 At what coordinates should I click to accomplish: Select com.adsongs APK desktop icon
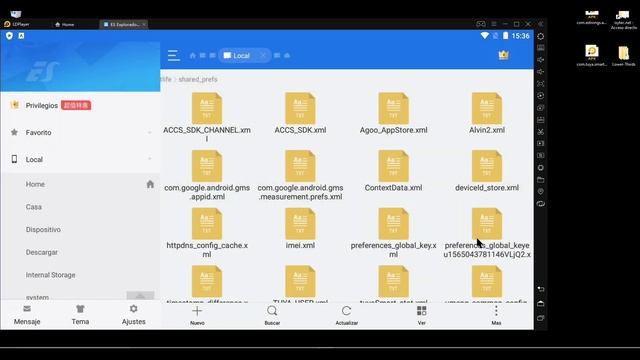click(591, 18)
